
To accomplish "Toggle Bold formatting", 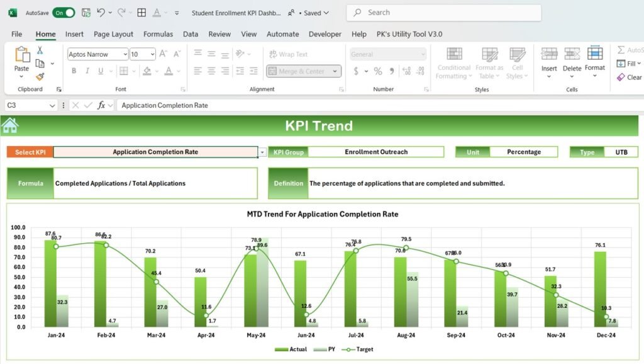I will point(74,71).
